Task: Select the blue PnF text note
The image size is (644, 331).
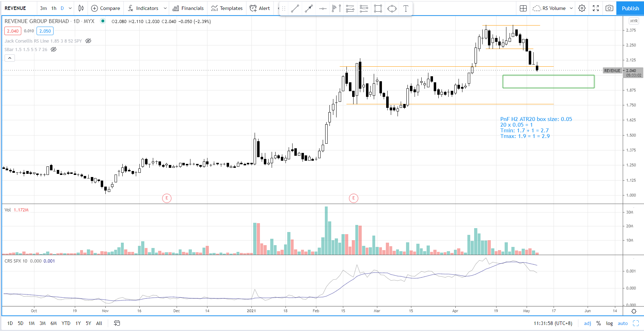Action: [x=536, y=128]
